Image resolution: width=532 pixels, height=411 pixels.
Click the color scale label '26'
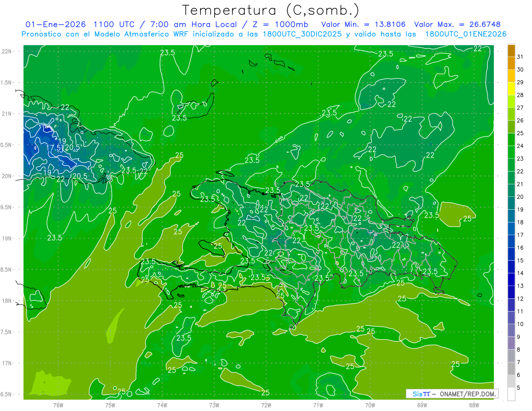(520, 121)
